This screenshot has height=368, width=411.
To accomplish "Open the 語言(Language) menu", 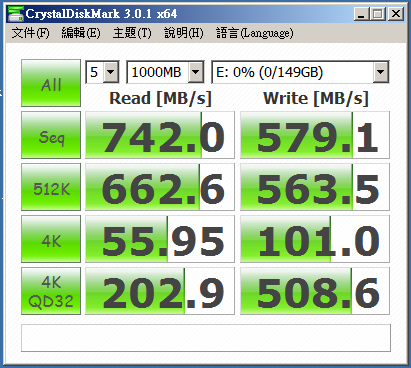I will pos(255,33).
